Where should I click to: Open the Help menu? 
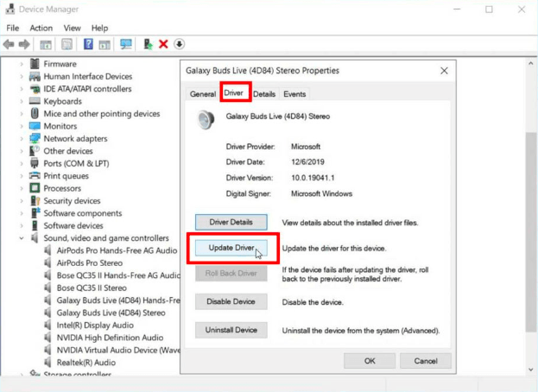point(99,28)
